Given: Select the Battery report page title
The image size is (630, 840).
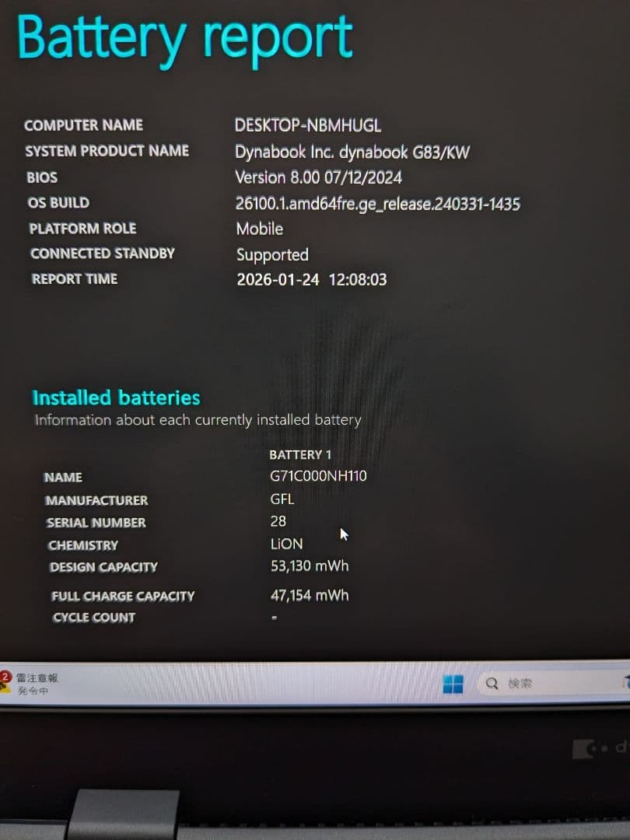Looking at the screenshot, I should pos(187,37).
